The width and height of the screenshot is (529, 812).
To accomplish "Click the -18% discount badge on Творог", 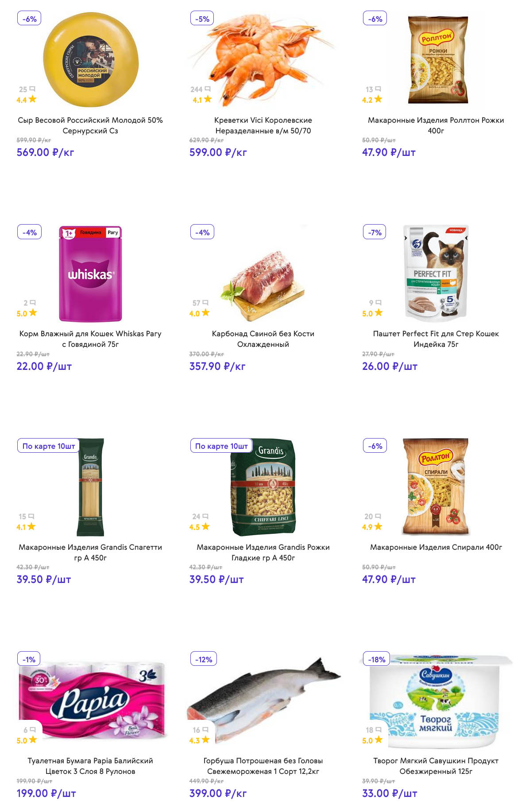I will tap(377, 659).
